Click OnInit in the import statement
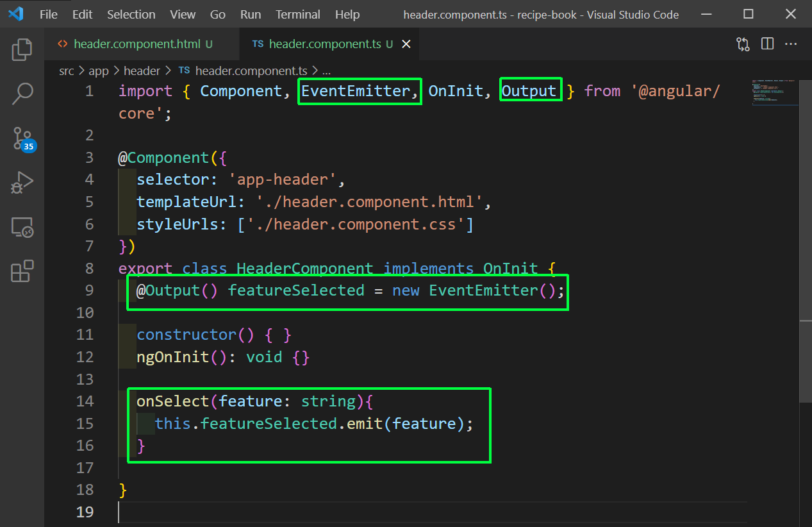812x527 pixels. pyautogui.click(x=456, y=91)
